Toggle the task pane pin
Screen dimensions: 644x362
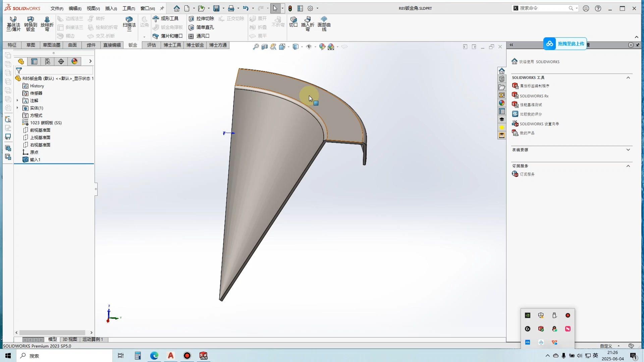pos(638,45)
